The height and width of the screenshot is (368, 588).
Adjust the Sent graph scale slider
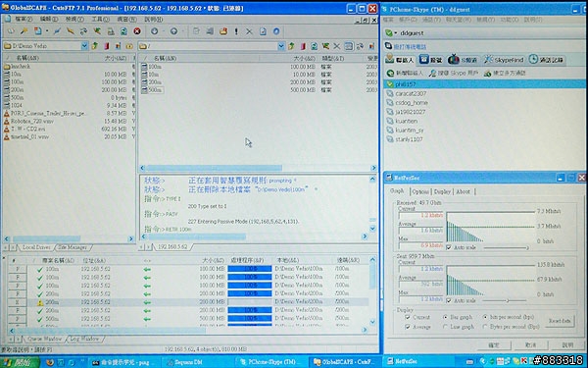click(505, 300)
